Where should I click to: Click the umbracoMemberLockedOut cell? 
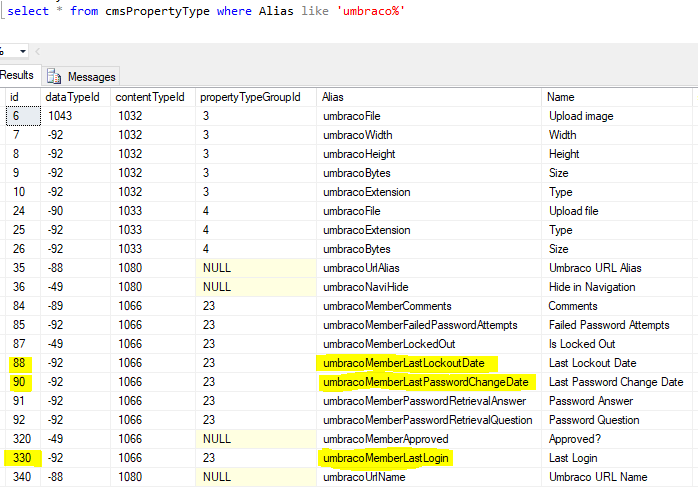click(429, 344)
